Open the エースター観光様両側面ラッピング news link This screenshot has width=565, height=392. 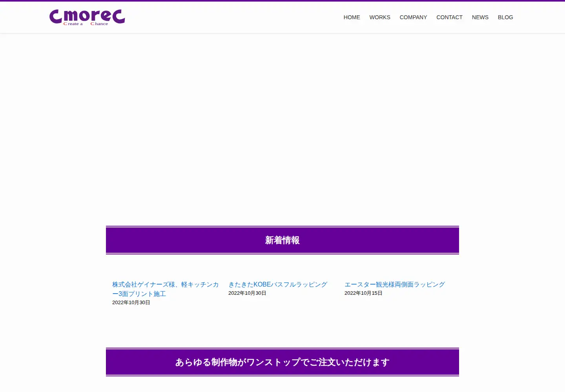(395, 284)
